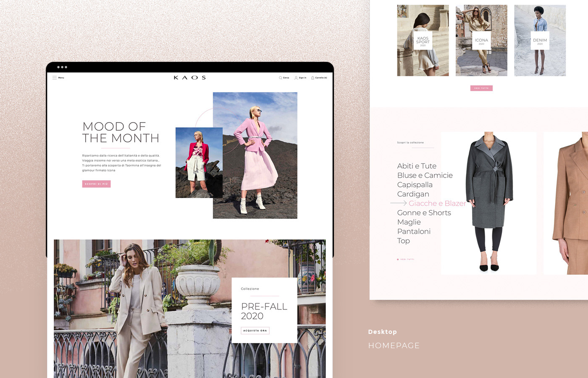Open the Pantaloni category
The height and width of the screenshot is (378, 588).
(x=414, y=231)
